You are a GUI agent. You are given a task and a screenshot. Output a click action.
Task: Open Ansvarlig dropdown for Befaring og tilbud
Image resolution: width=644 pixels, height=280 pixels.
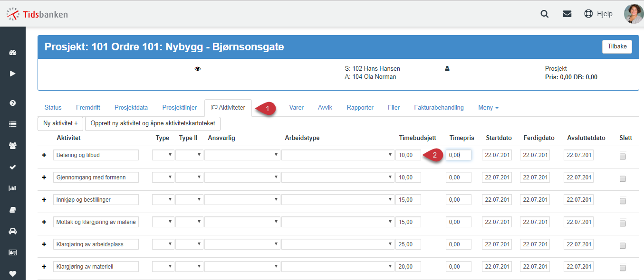242,155
